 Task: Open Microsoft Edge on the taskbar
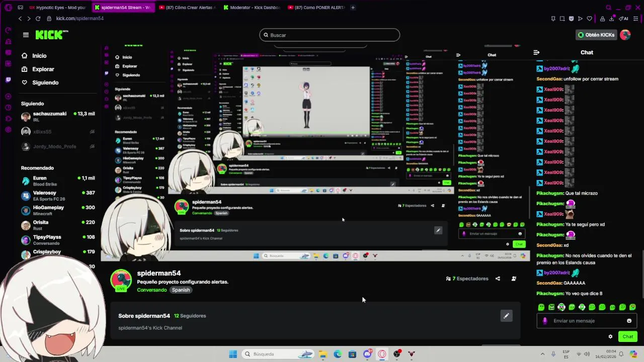(338, 354)
